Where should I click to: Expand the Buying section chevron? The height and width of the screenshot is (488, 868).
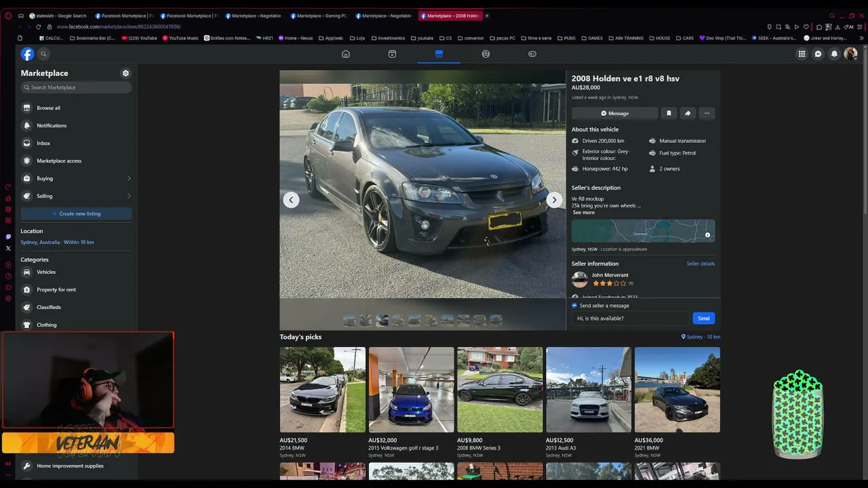129,178
